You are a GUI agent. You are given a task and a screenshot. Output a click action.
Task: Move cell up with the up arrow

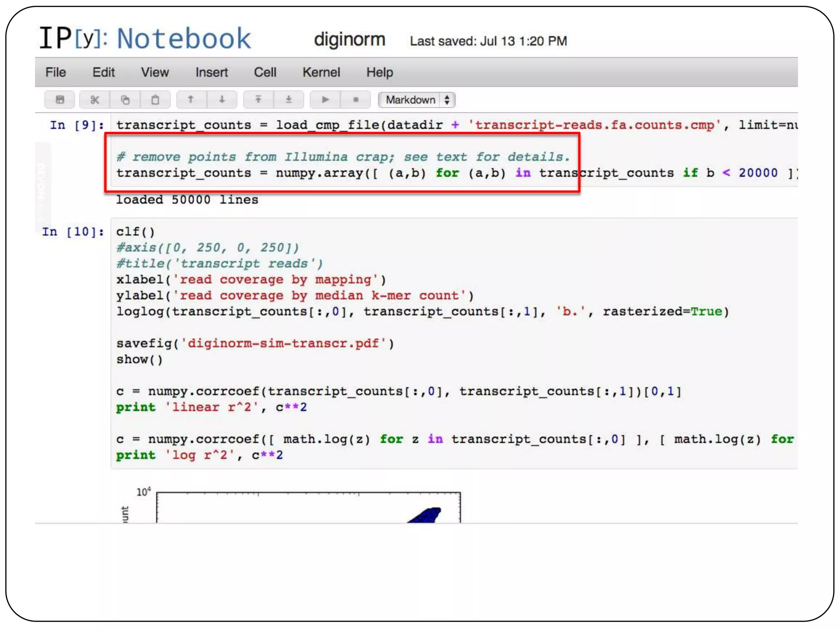(191, 100)
